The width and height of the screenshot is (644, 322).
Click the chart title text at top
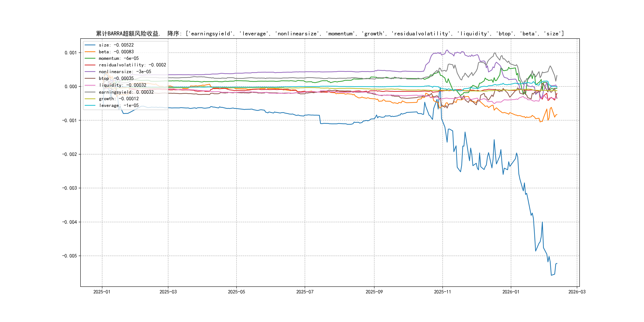coord(330,34)
